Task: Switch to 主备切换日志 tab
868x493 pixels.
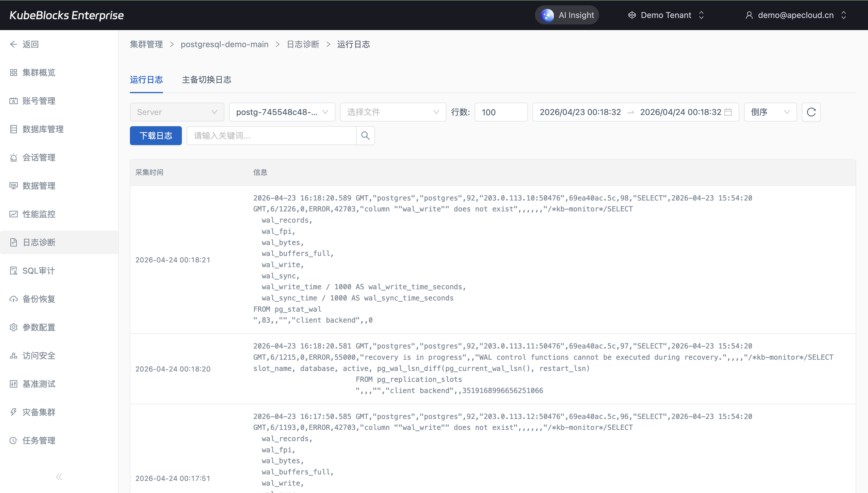Action: [x=206, y=80]
